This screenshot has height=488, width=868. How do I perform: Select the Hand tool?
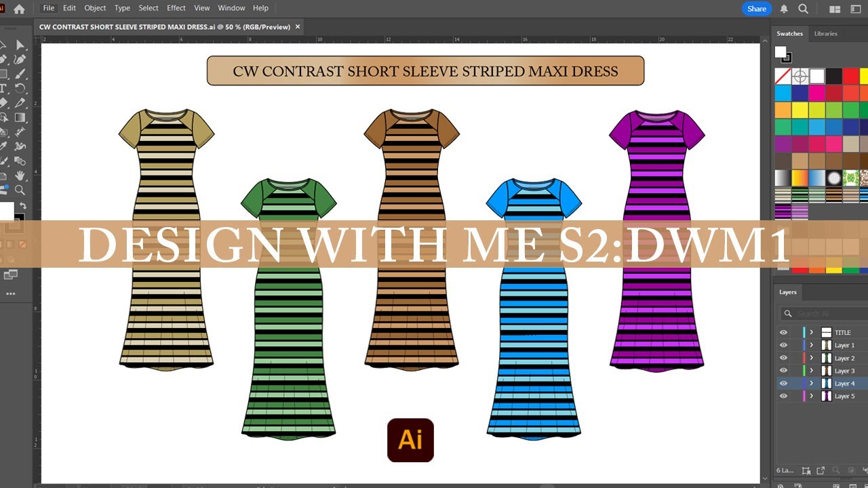pyautogui.click(x=20, y=176)
